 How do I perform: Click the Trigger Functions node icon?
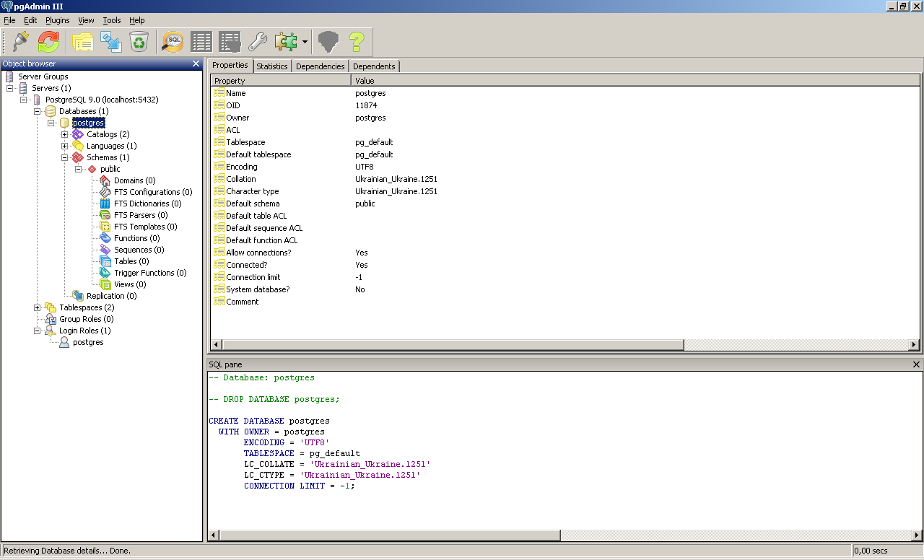(105, 273)
